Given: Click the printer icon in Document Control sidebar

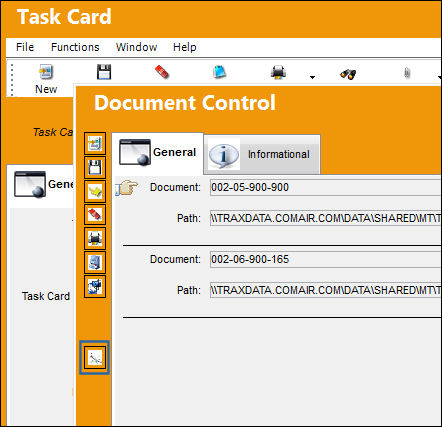Looking at the screenshot, I should [95, 239].
